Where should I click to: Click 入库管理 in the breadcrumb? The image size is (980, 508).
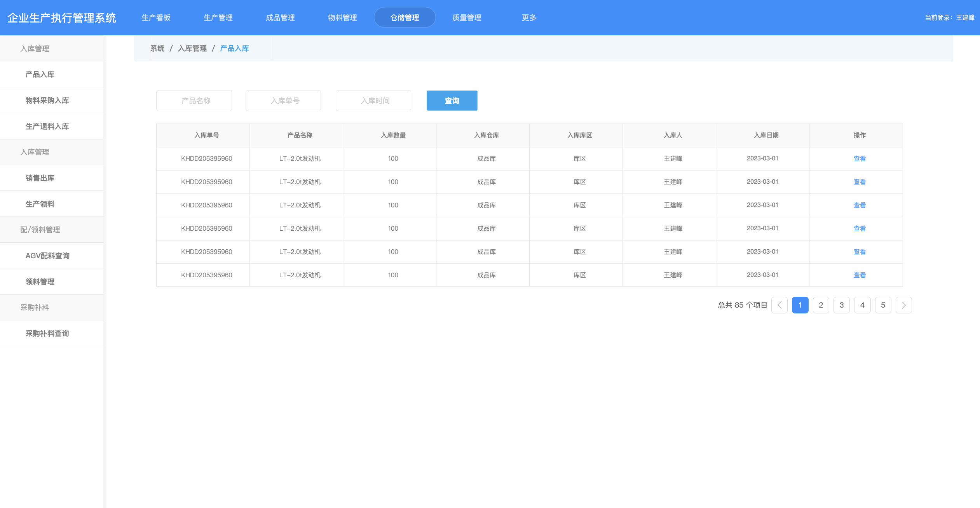tap(192, 48)
